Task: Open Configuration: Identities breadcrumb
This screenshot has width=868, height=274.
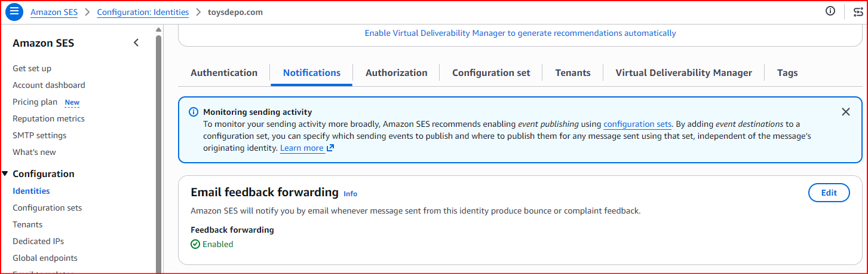Action: point(143,12)
